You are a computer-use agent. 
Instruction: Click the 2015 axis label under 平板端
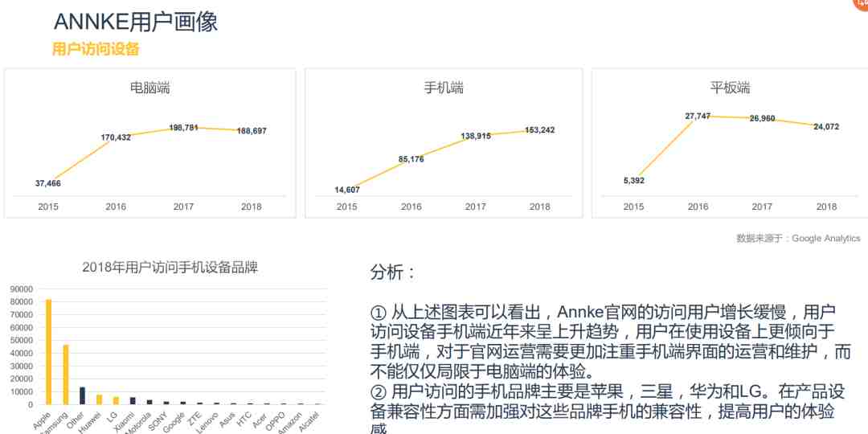coord(634,207)
